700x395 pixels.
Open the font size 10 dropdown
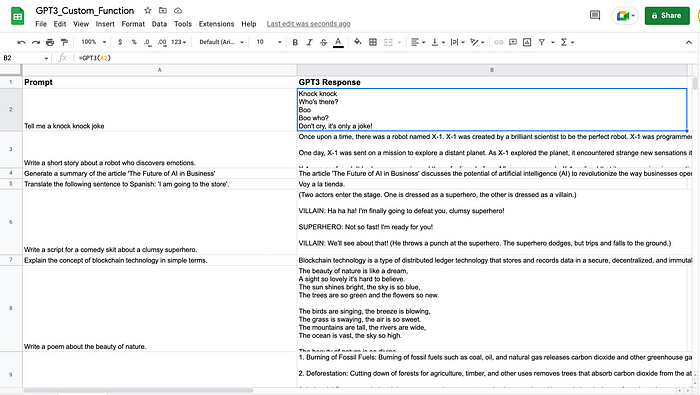(x=269, y=42)
